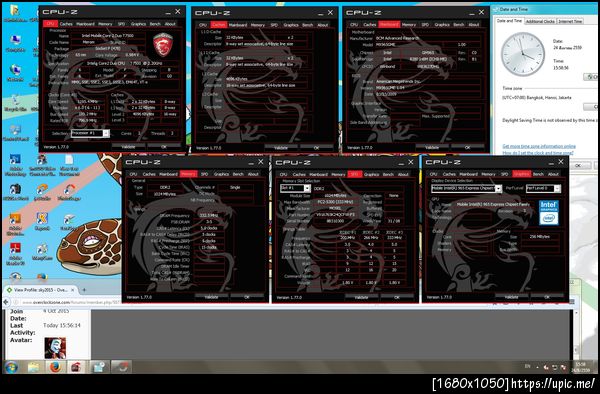Open Get more time zone information online link

coord(539,146)
